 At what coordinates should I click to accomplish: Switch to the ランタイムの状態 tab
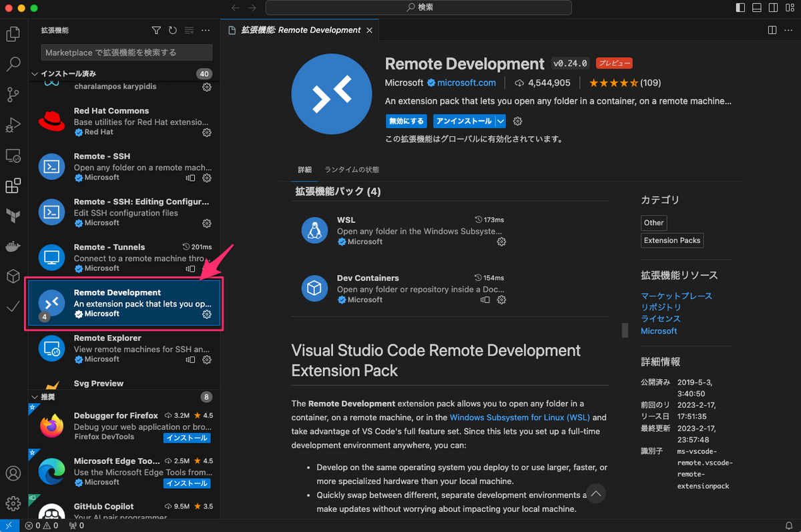tap(352, 170)
